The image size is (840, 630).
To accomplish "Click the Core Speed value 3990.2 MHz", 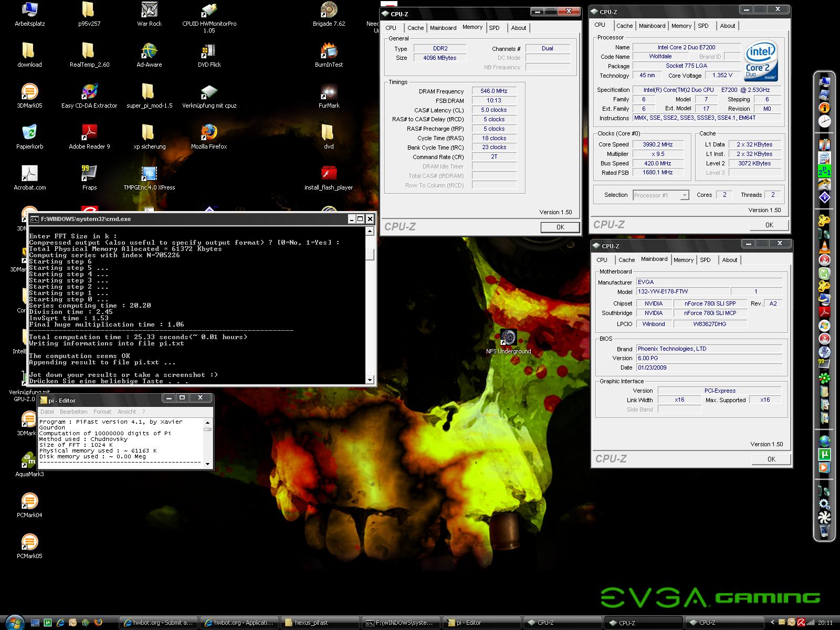I will pos(657,144).
